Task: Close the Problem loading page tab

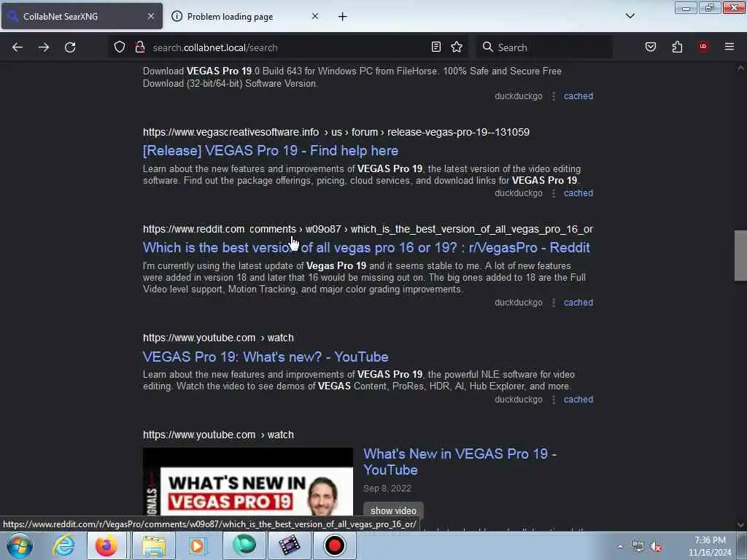Action: click(315, 16)
